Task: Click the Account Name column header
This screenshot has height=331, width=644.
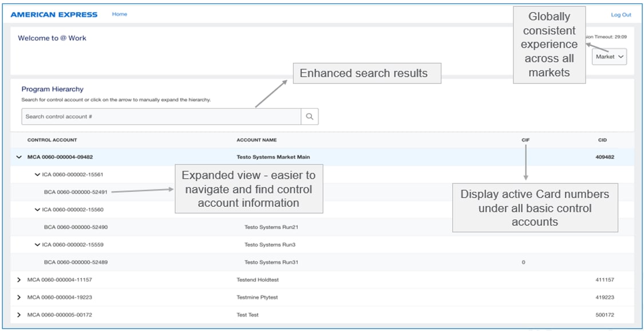Action: pos(256,140)
